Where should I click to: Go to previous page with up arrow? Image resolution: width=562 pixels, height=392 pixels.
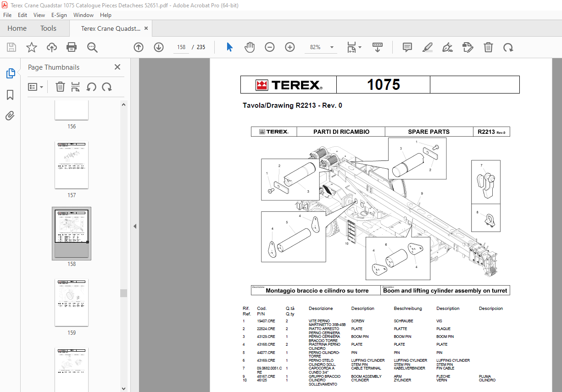pos(139,47)
